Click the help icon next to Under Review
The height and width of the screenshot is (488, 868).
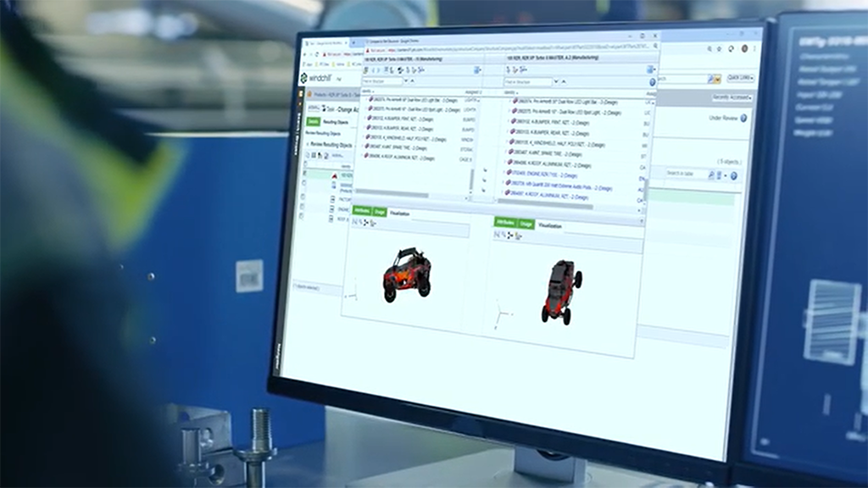click(x=743, y=118)
